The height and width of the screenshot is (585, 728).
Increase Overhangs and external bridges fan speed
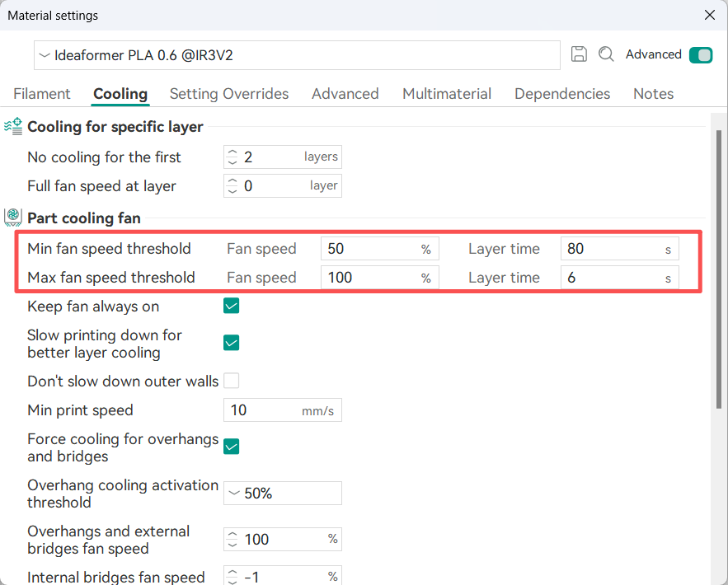[x=232, y=535]
